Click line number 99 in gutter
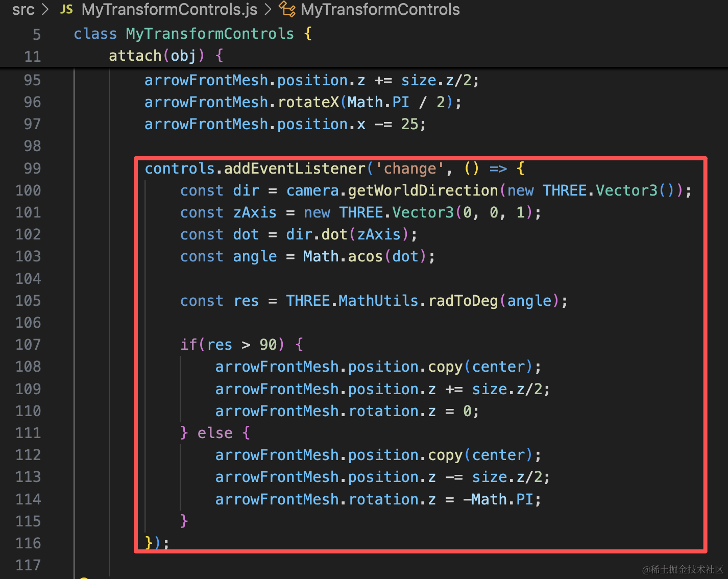 (x=32, y=168)
